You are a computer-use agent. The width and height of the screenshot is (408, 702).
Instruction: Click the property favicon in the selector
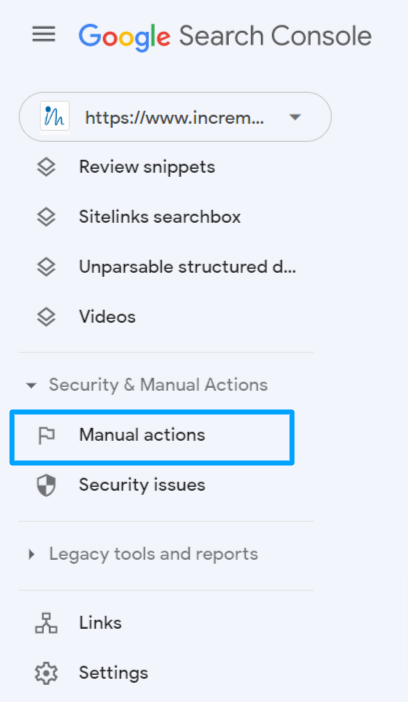(x=55, y=117)
